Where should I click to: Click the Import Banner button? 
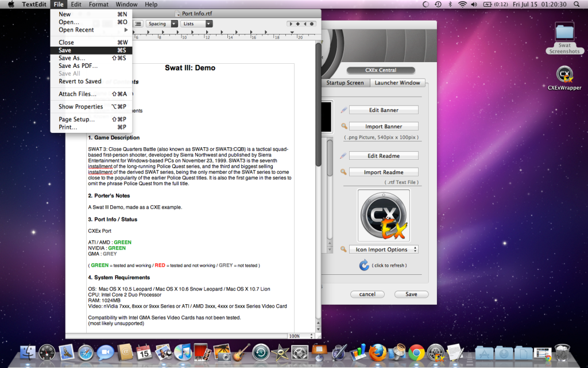(384, 126)
